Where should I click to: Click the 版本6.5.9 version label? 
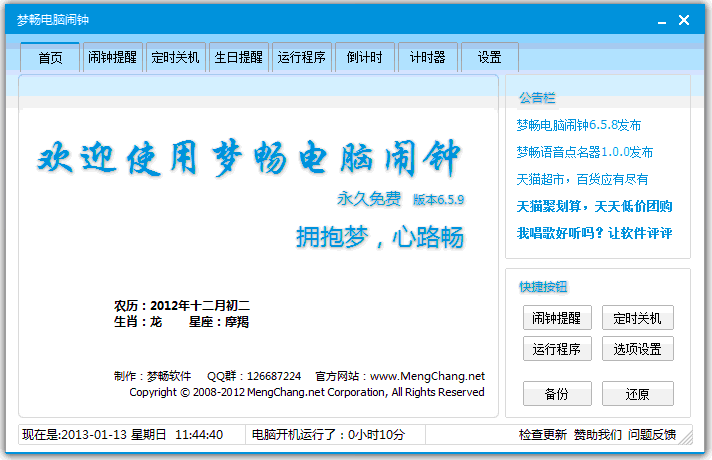(x=438, y=199)
